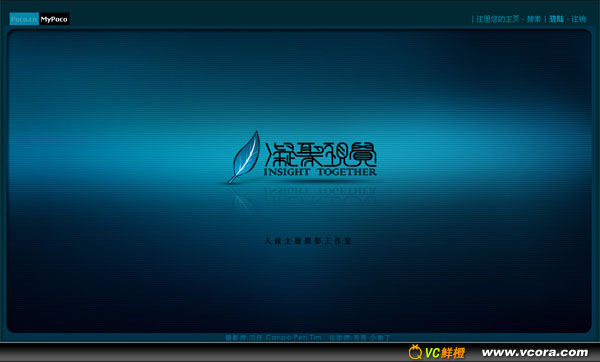
Task: Open the MyPoco tab
Action: [54, 19]
